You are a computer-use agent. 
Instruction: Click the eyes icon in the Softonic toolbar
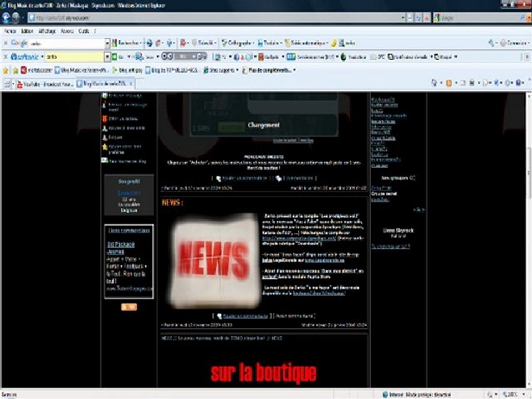pos(167,57)
